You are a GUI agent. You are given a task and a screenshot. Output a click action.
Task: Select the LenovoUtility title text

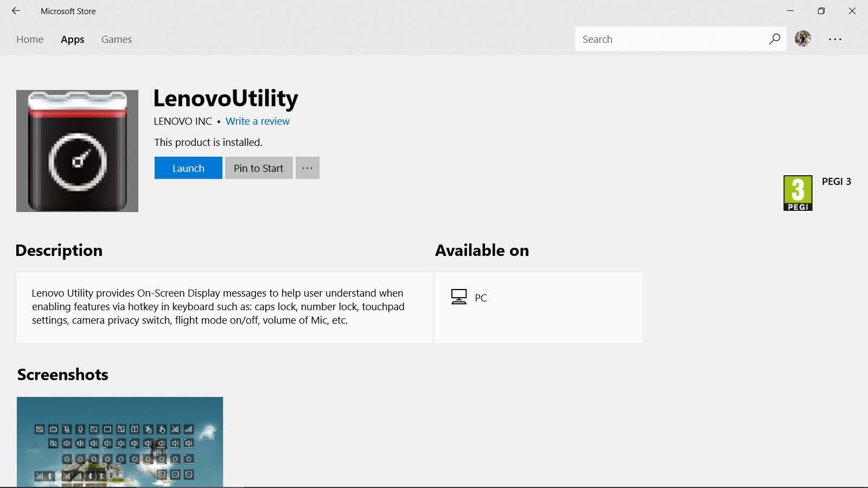tap(226, 99)
